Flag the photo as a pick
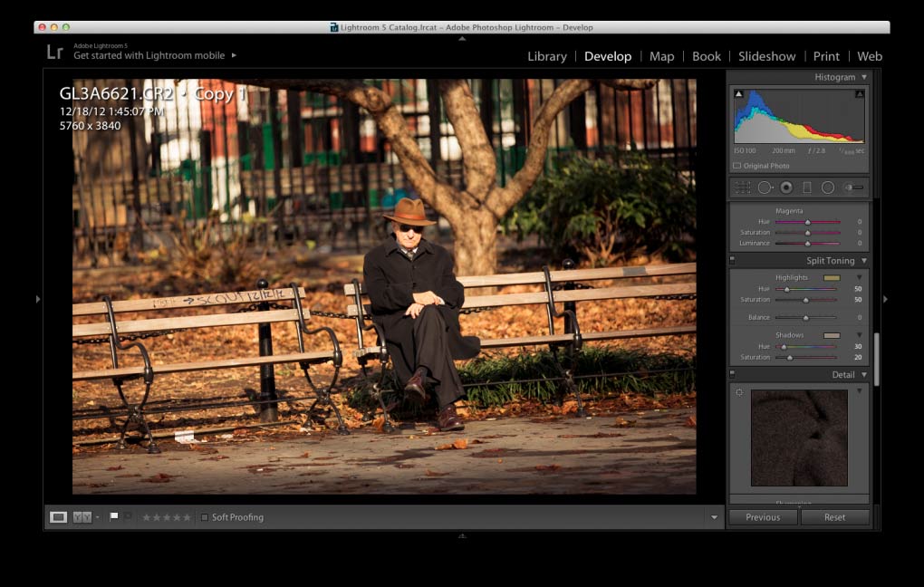Viewport: 924px width, 587px height. click(114, 516)
